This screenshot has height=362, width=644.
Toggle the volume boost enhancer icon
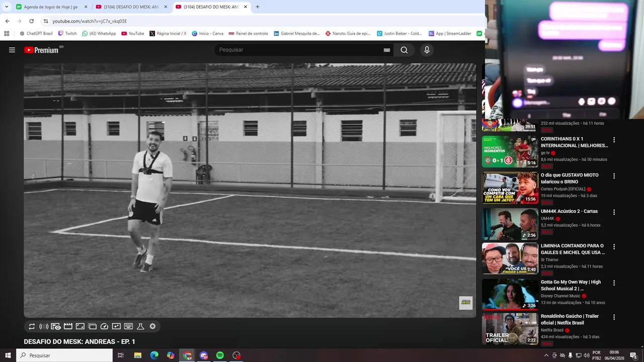coord(44,326)
